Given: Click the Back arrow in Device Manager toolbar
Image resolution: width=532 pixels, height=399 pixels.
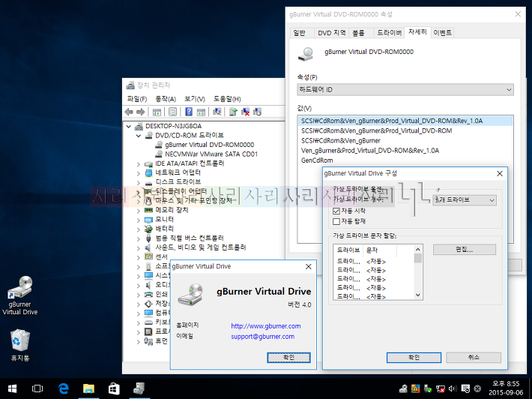Looking at the screenshot, I should pos(129,112).
